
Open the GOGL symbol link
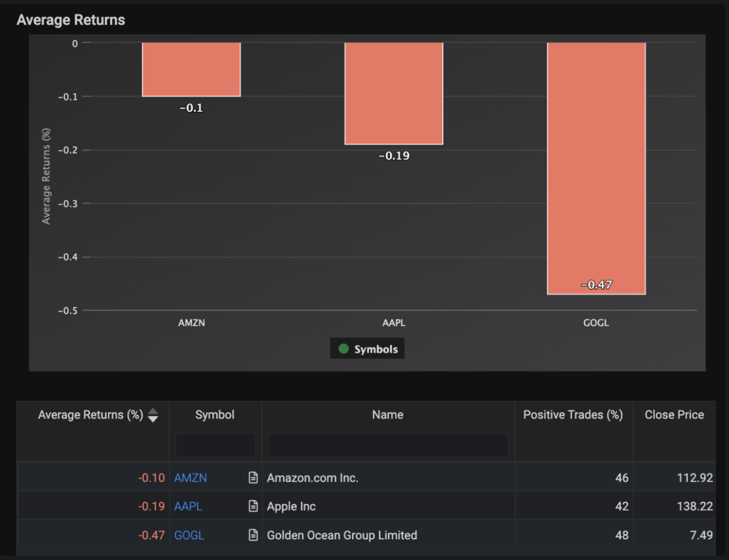189,535
